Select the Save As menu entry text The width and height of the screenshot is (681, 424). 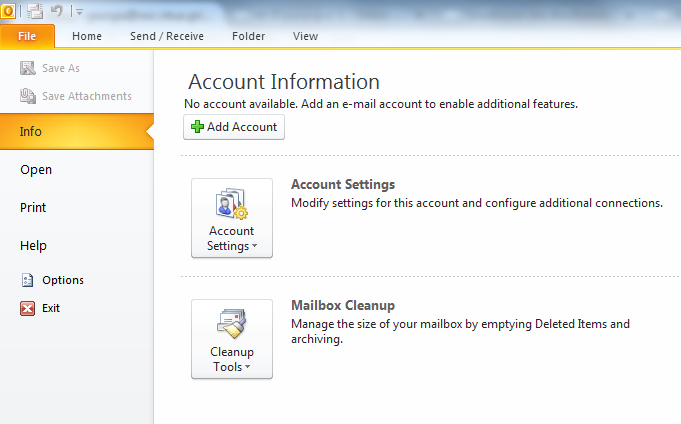point(61,68)
